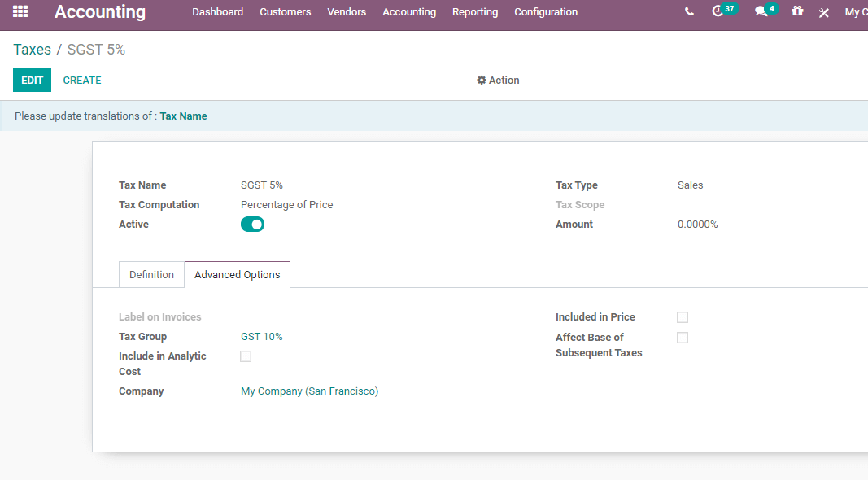
Task: Check Affect Base of Subsequent Taxes
Action: point(683,338)
